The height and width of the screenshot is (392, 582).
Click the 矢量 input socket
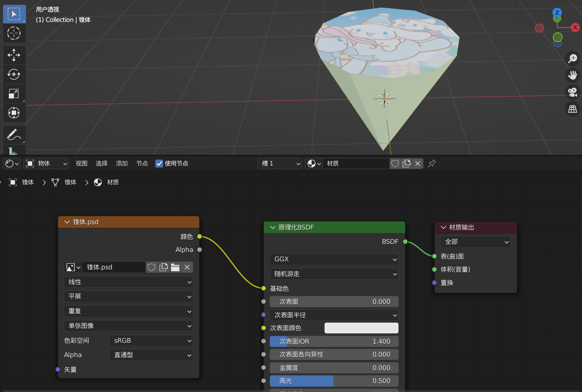pos(58,369)
